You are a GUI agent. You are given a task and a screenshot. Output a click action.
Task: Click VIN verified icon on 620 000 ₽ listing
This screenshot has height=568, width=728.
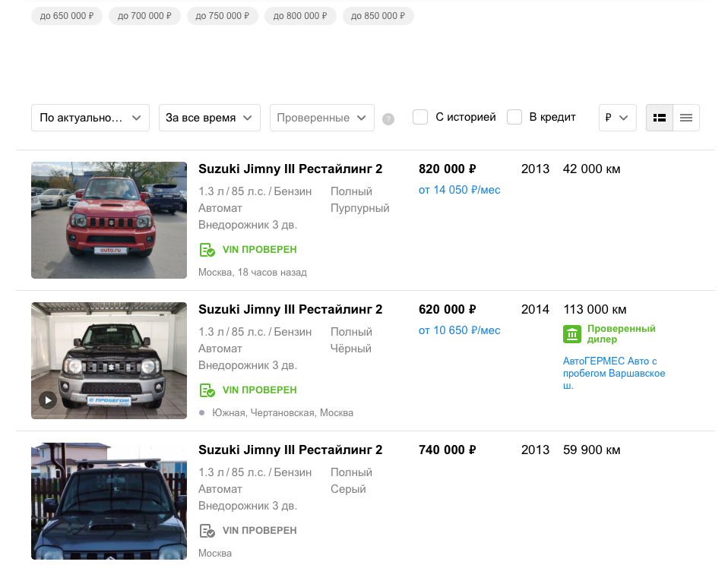(207, 390)
